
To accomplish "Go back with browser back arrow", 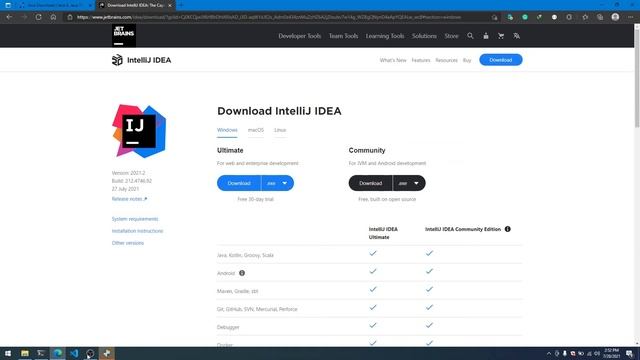I will point(9,17).
